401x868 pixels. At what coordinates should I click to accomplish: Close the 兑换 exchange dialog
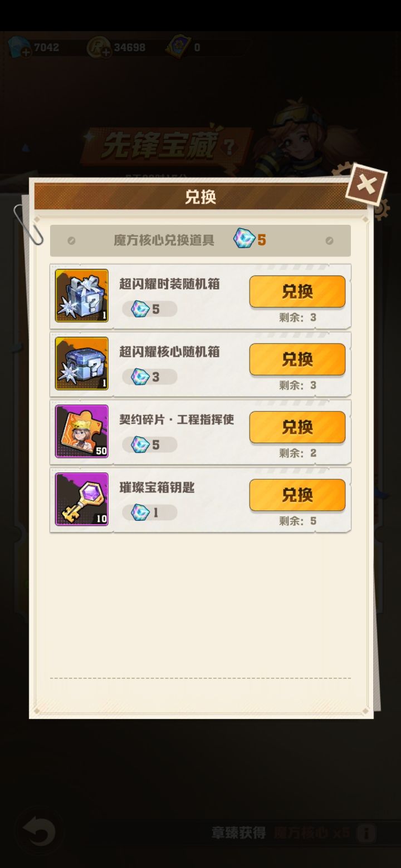(x=366, y=184)
